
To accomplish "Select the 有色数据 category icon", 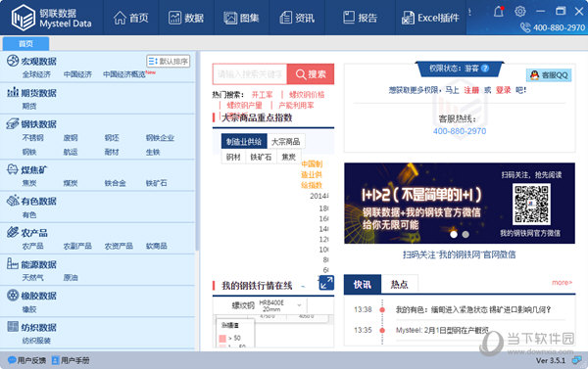I will [13, 201].
